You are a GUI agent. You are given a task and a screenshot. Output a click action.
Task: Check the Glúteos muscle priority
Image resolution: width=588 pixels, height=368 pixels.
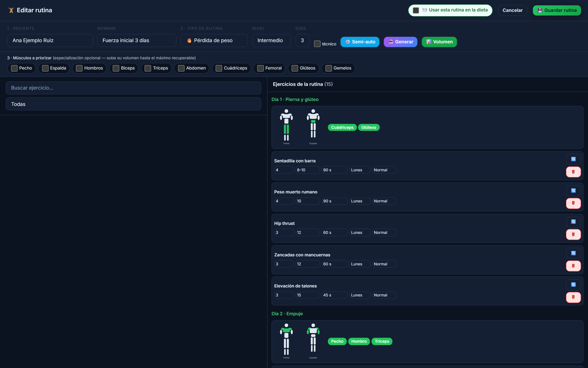[295, 68]
